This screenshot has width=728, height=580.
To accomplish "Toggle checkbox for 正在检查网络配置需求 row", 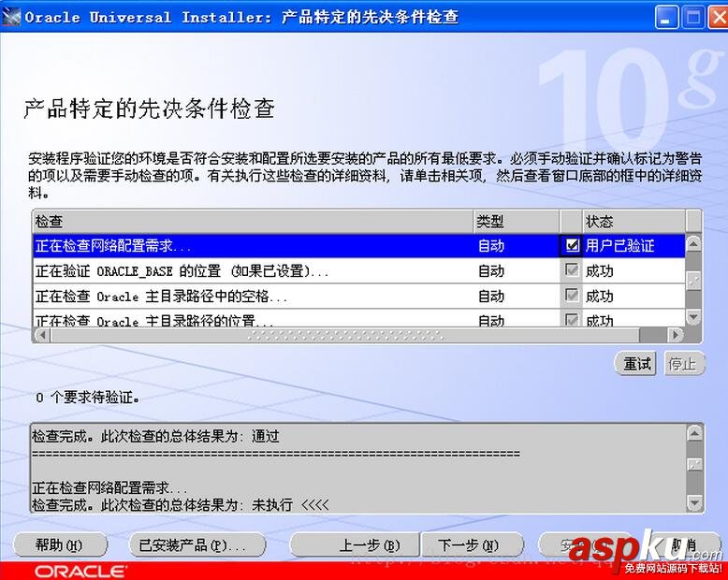I will pyautogui.click(x=572, y=245).
